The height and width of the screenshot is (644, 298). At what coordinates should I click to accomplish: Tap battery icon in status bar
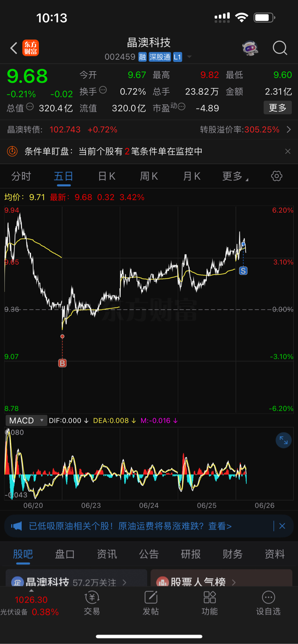click(x=264, y=17)
